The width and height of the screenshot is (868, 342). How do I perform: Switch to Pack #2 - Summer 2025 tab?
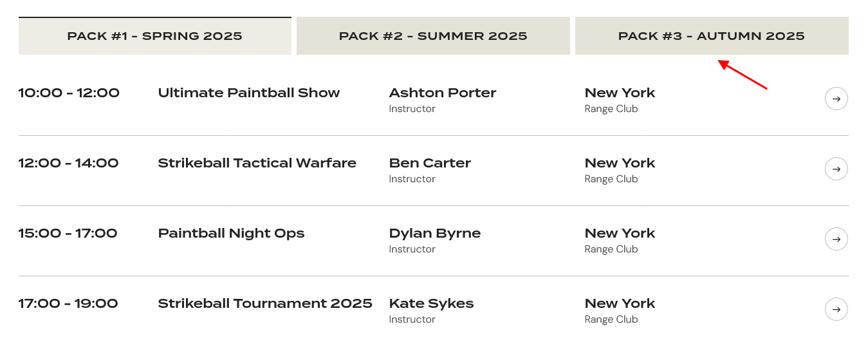click(x=433, y=36)
